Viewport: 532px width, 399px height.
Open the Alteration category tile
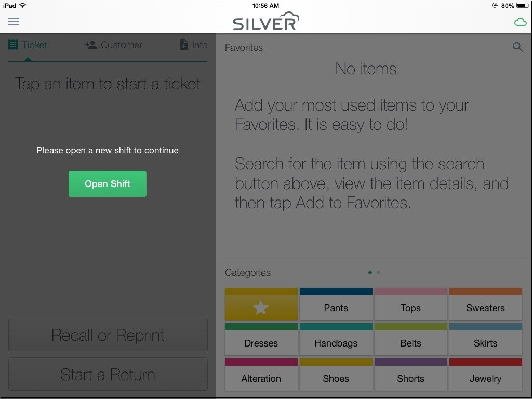tap(261, 375)
